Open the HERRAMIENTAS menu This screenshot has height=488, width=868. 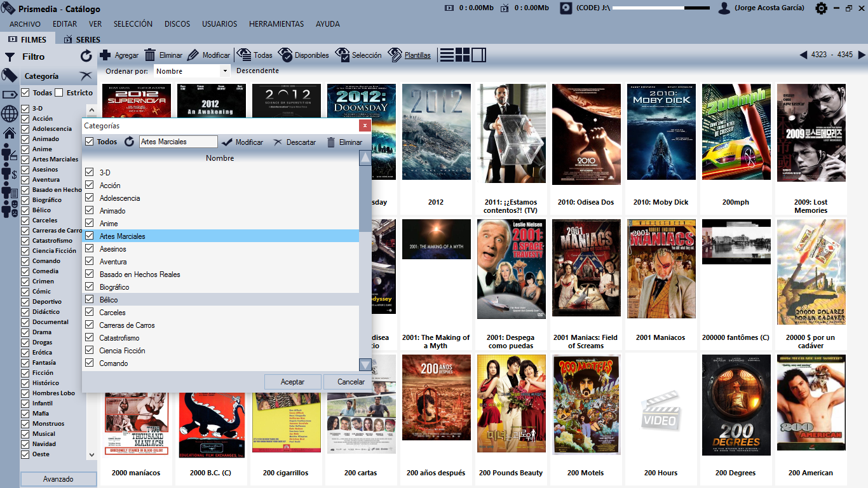276,24
